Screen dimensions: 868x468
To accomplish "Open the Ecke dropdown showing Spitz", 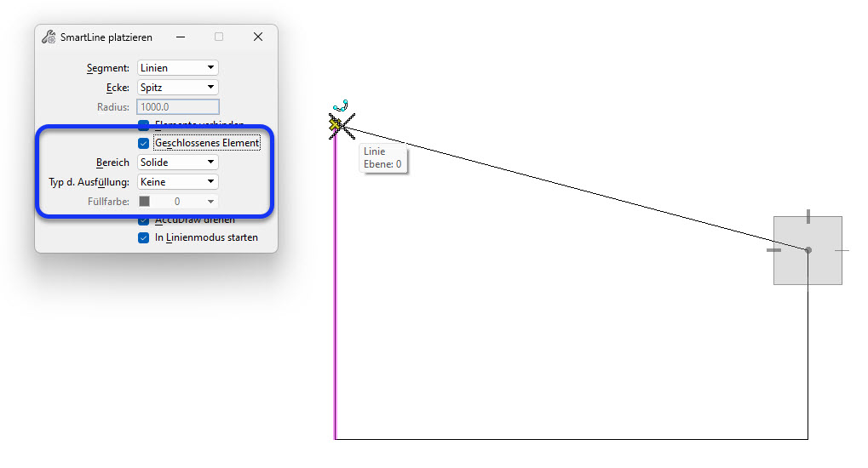I will tap(178, 88).
